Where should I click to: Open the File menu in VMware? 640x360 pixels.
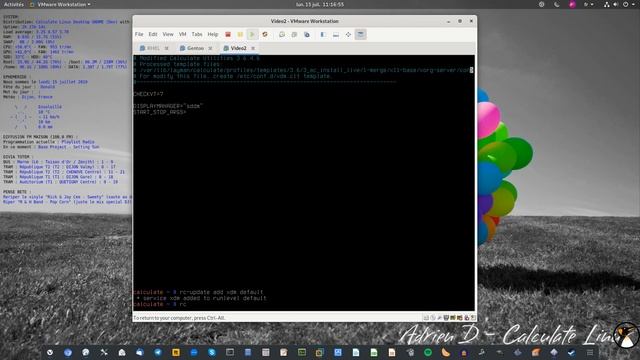coord(139,34)
